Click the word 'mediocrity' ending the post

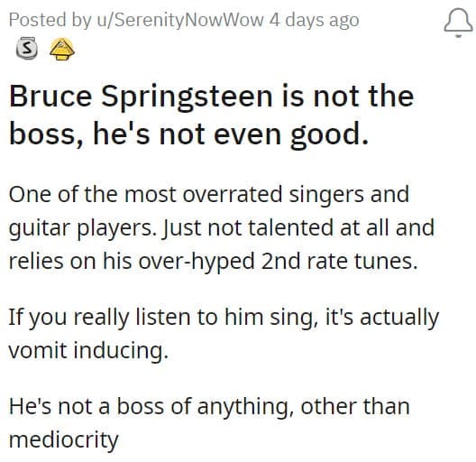64,439
